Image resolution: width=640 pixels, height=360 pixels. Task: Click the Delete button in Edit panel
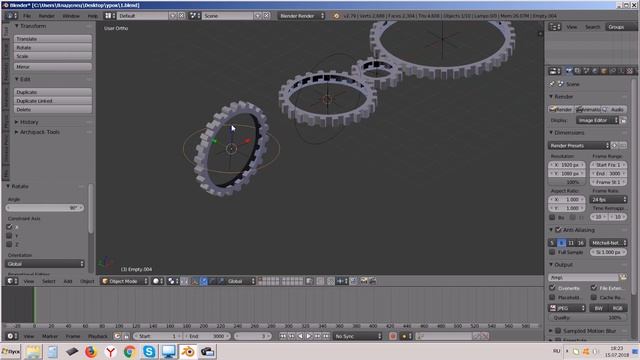click(53, 109)
